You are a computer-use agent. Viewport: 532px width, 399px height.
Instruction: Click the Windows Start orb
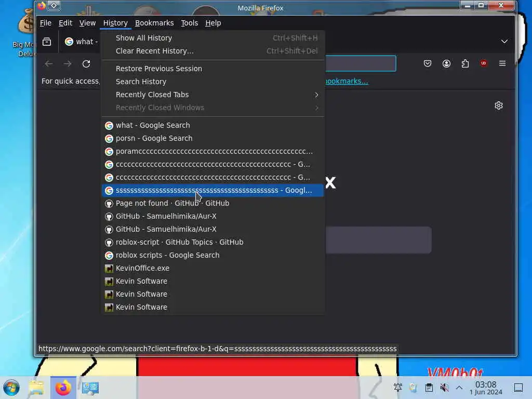pos(11,388)
